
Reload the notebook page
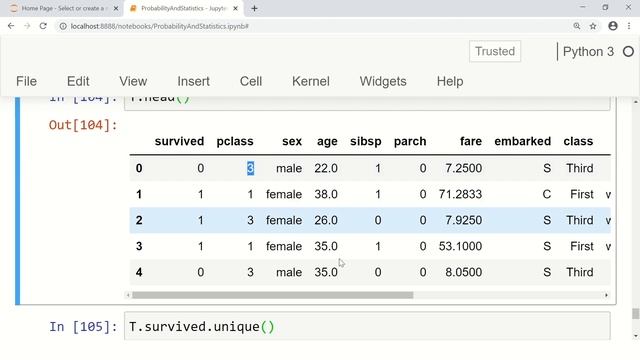pyautogui.click(x=43, y=26)
